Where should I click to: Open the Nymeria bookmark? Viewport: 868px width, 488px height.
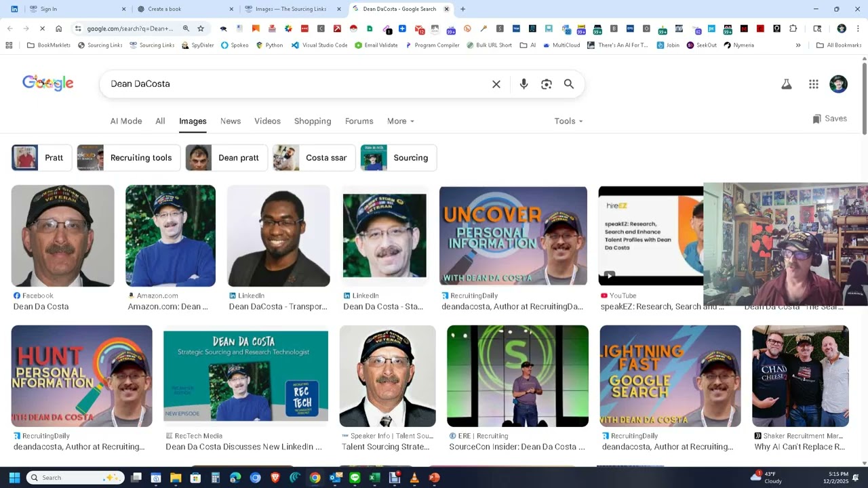[738, 45]
